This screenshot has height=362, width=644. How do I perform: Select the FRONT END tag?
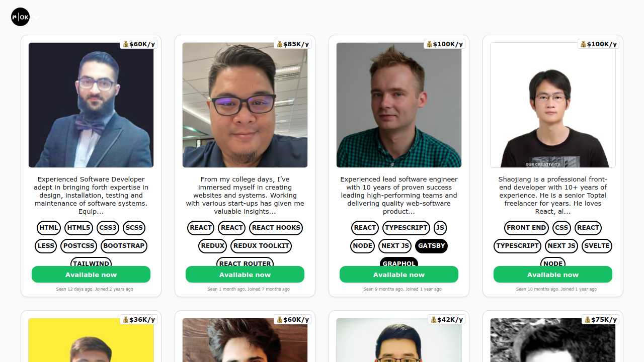[x=526, y=228]
